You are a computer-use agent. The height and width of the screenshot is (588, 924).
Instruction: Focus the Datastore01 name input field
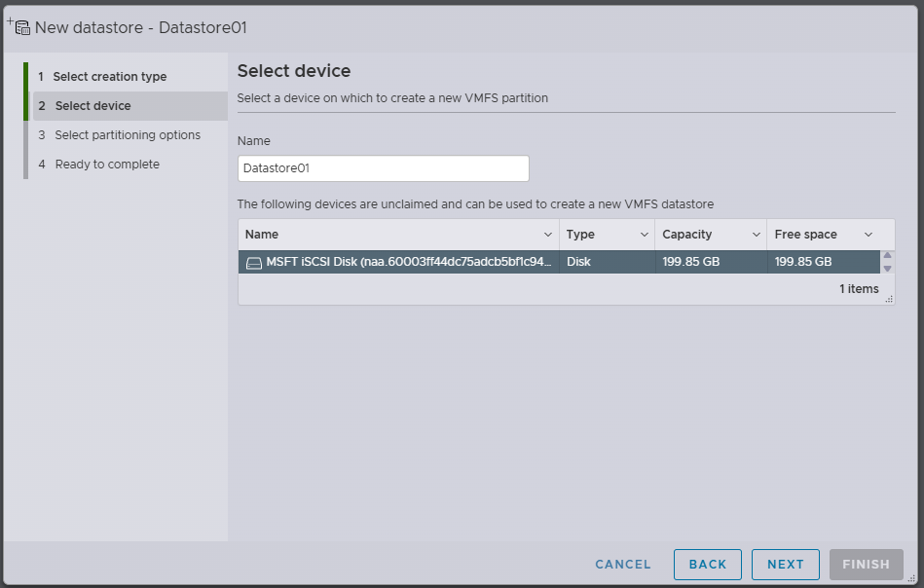pos(383,168)
